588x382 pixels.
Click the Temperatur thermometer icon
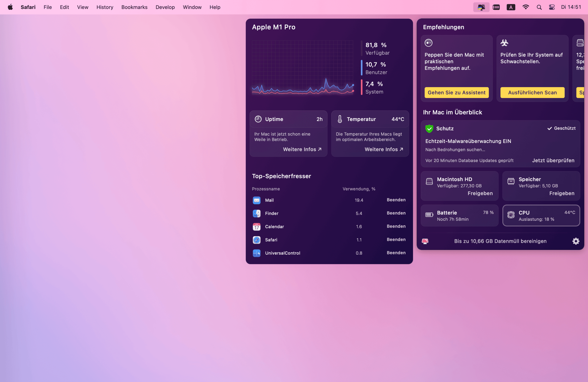click(340, 119)
